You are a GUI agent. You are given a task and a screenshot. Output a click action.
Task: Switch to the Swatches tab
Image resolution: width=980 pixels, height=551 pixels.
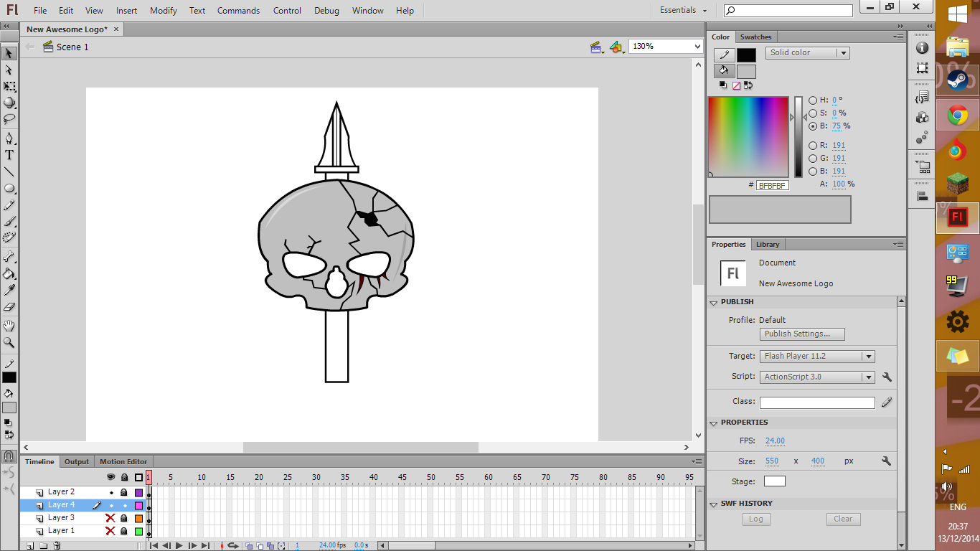(755, 37)
